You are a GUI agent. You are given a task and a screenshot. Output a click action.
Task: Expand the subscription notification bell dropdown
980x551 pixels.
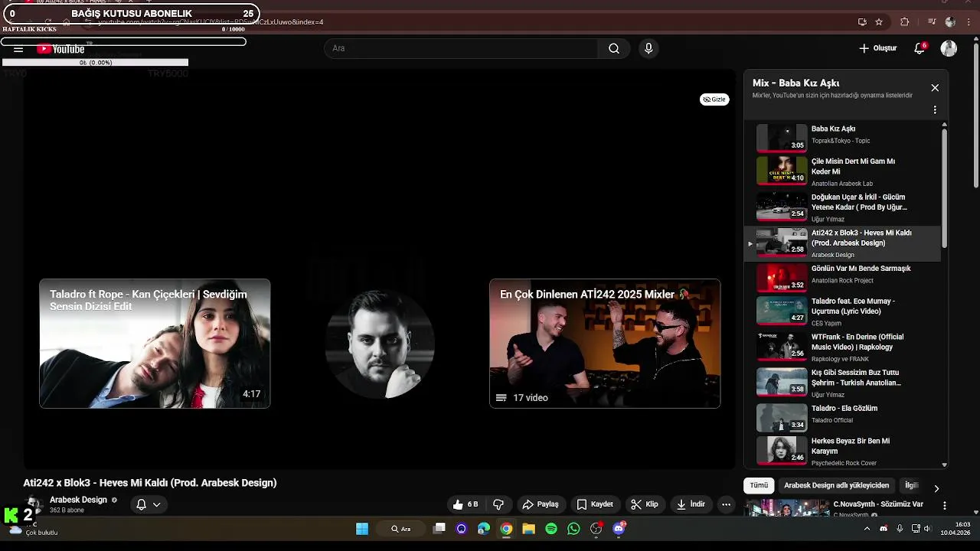pos(149,504)
